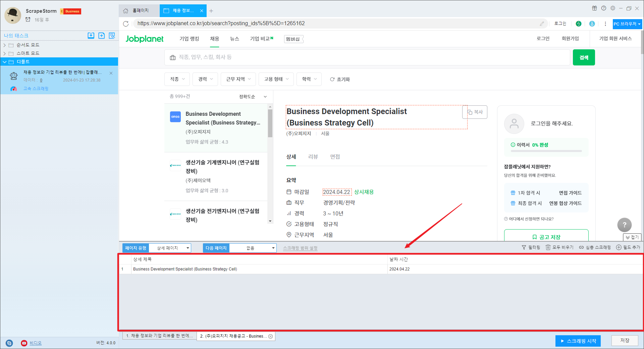Click the 저장 button
644x349 pixels.
[625, 341]
